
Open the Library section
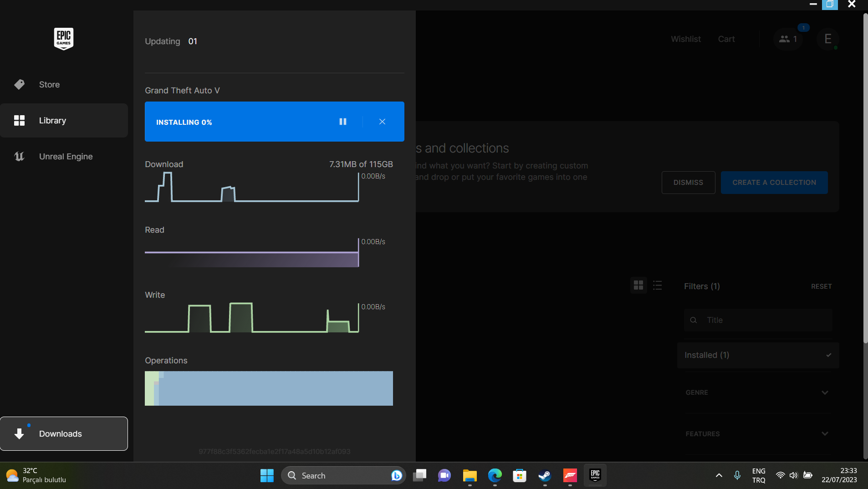tap(64, 121)
